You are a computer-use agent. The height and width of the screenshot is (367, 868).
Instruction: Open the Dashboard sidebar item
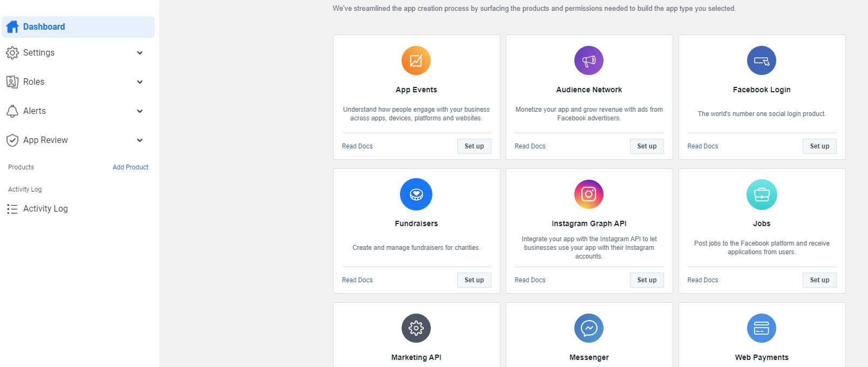tap(44, 26)
